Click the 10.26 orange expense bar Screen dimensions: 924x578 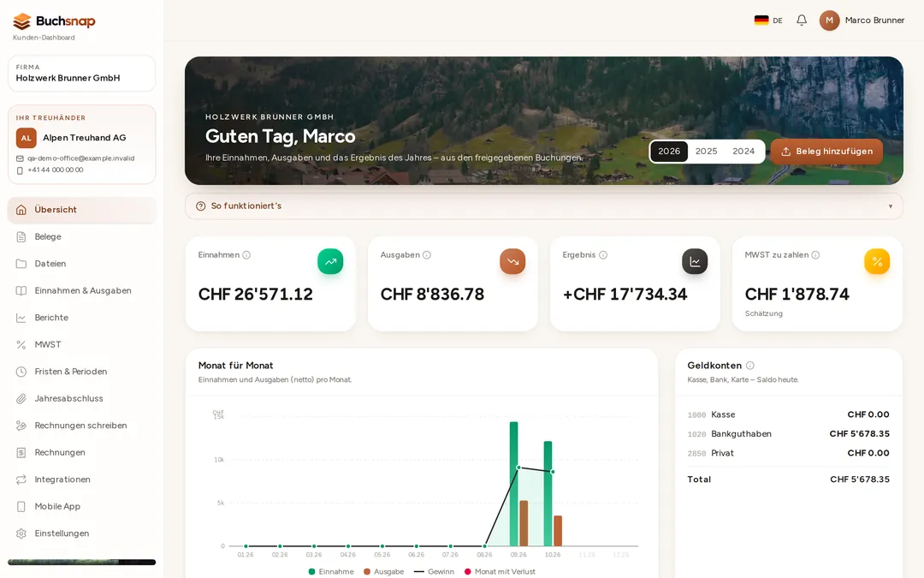coord(558,531)
